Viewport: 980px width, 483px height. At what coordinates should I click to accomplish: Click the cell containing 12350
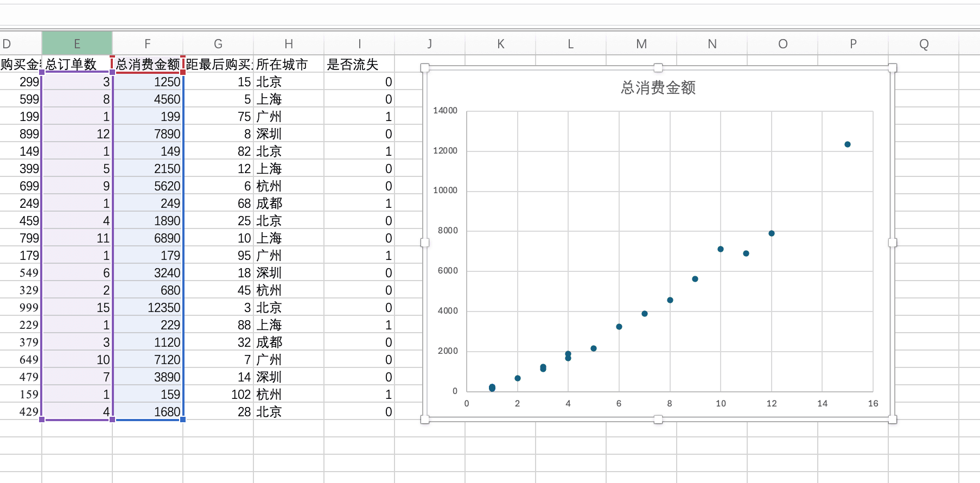pyautogui.click(x=148, y=308)
